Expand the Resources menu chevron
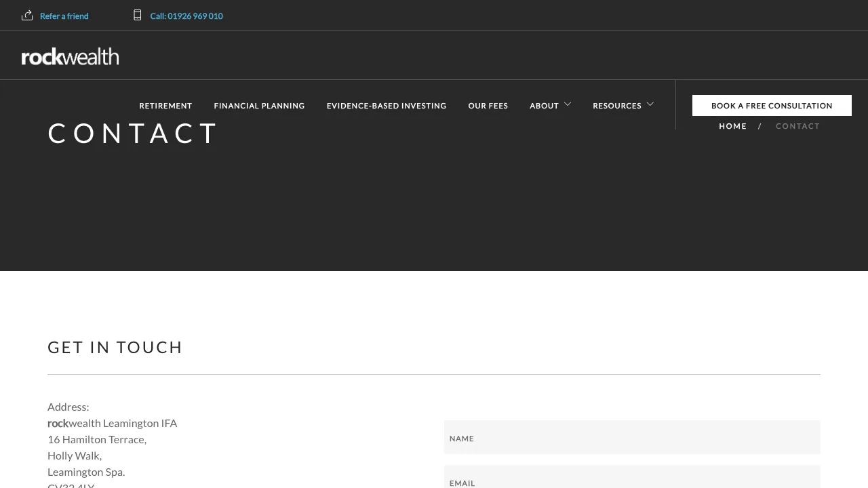 (x=650, y=104)
